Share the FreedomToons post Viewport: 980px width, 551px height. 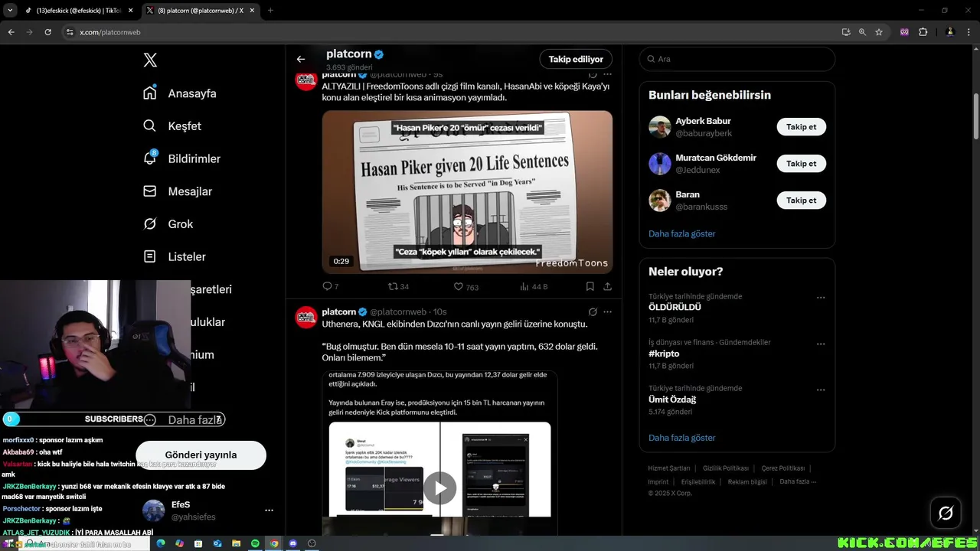click(607, 286)
